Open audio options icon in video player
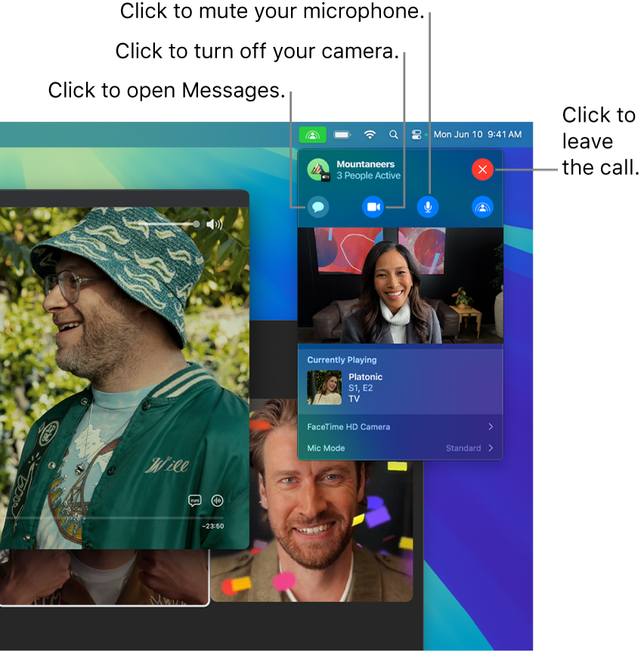This screenshot has height=652, width=644. (217, 500)
